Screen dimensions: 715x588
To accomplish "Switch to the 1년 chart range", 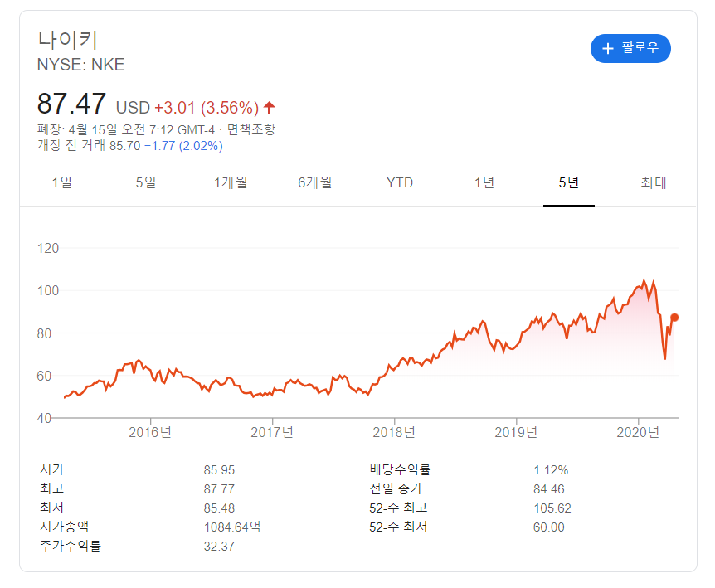I will [x=484, y=183].
